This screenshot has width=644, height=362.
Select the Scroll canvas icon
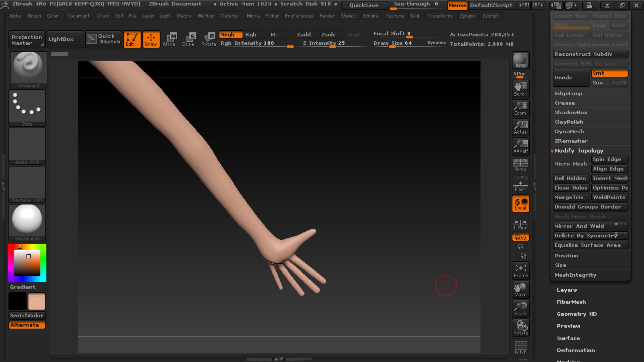click(x=520, y=89)
